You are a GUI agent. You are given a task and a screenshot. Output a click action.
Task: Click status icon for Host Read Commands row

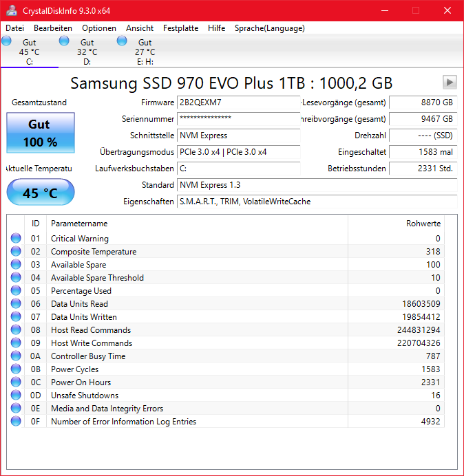[16, 329]
